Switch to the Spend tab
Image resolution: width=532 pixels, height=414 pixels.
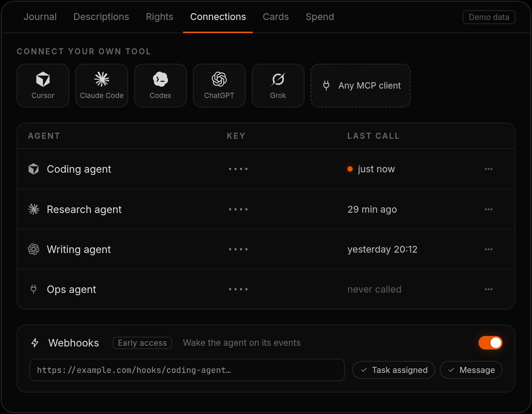pos(320,17)
